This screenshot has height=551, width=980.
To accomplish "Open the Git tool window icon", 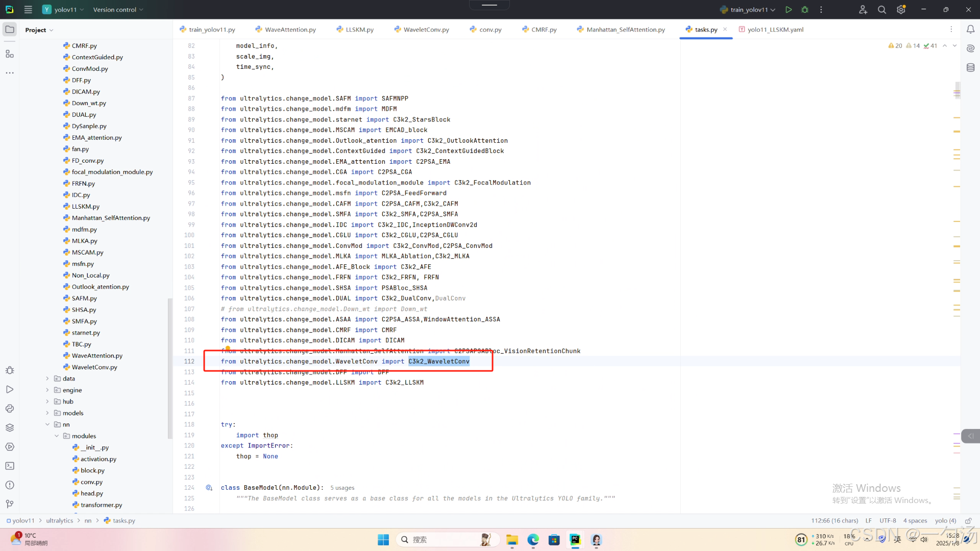I will (x=10, y=504).
